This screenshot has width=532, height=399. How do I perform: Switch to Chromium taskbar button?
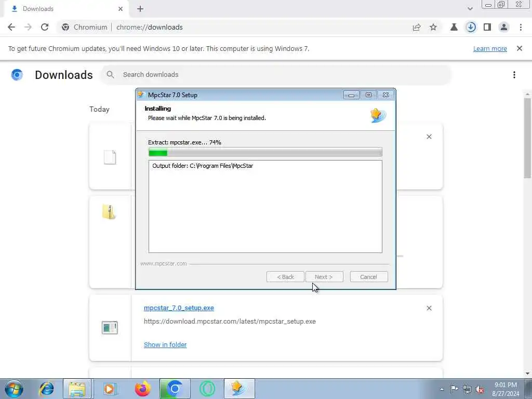175,389
